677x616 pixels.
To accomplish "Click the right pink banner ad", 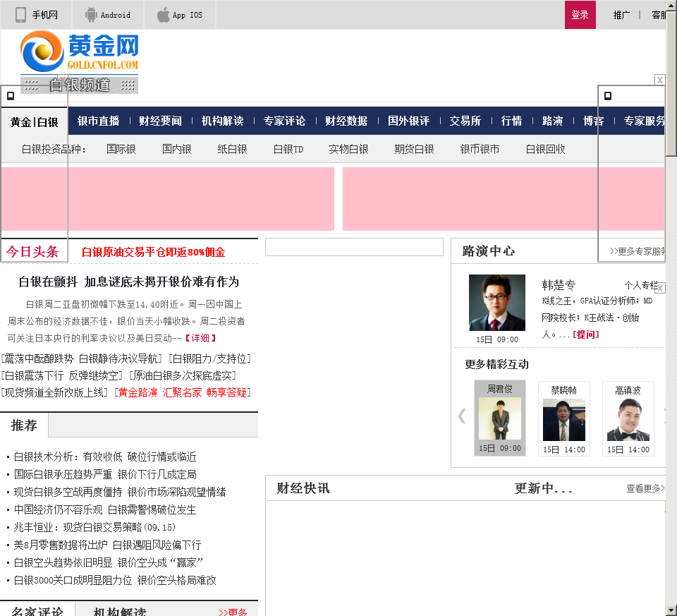I will (504, 199).
